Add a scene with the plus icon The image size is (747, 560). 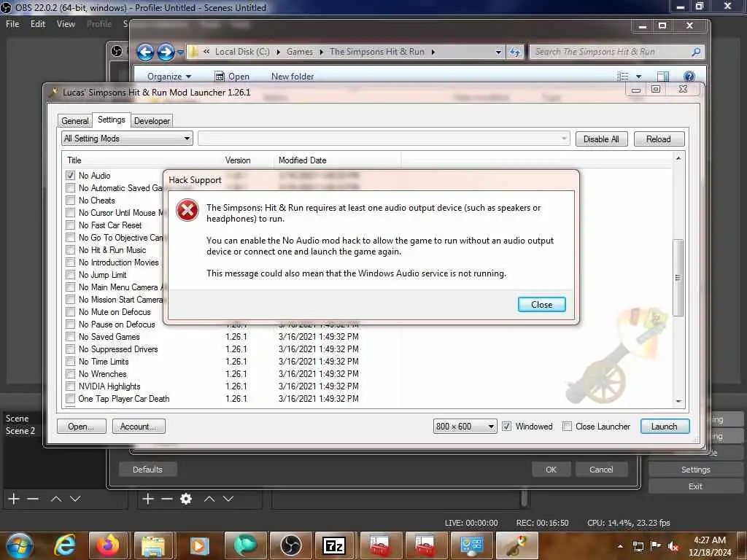pyautogui.click(x=14, y=499)
